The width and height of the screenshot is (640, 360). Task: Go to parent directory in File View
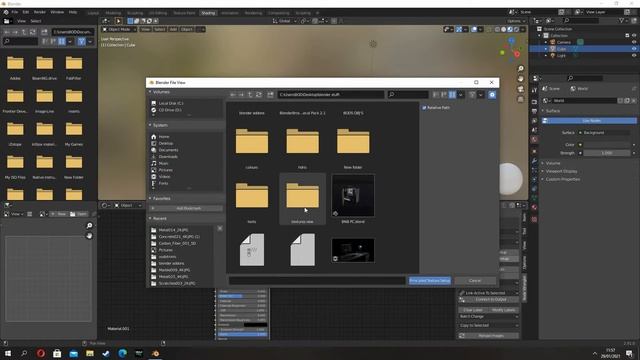tap(250, 95)
